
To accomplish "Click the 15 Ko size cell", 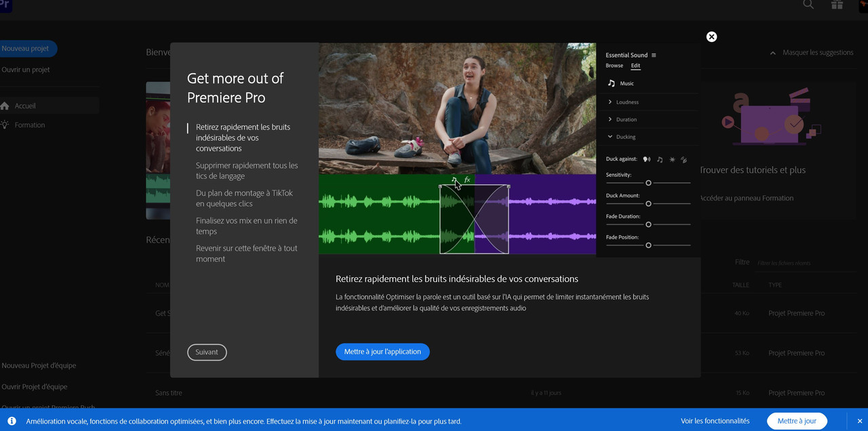I will [743, 393].
